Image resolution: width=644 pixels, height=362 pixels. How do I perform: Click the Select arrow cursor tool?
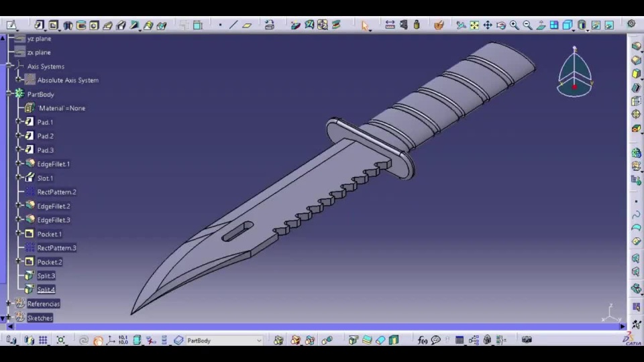[365, 25]
